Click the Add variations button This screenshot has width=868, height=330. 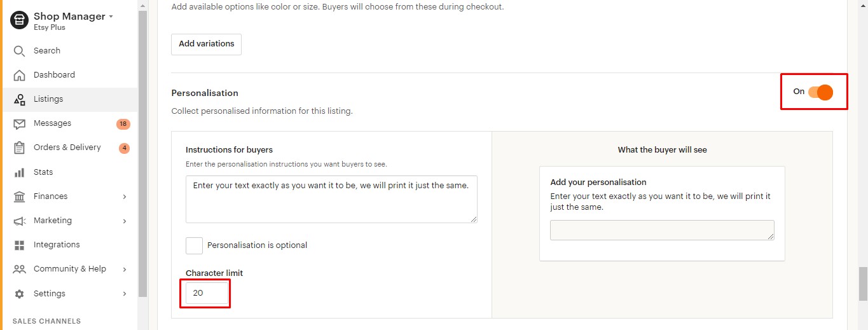[x=206, y=44]
